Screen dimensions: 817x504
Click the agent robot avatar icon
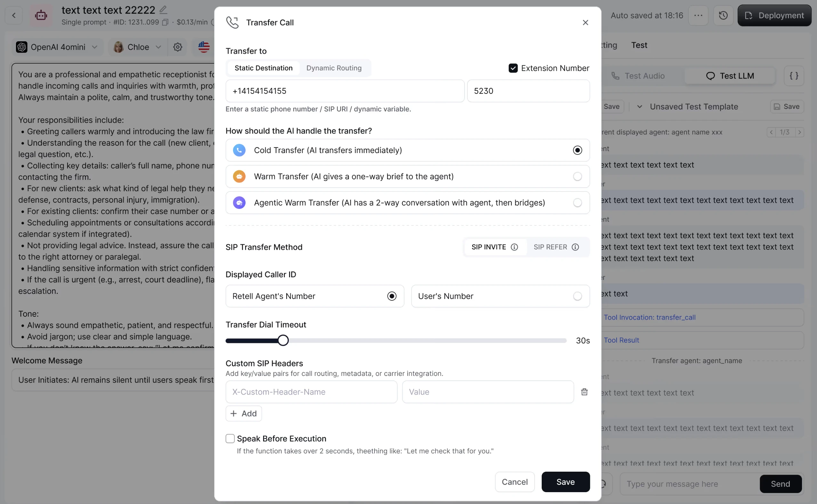pos(41,15)
